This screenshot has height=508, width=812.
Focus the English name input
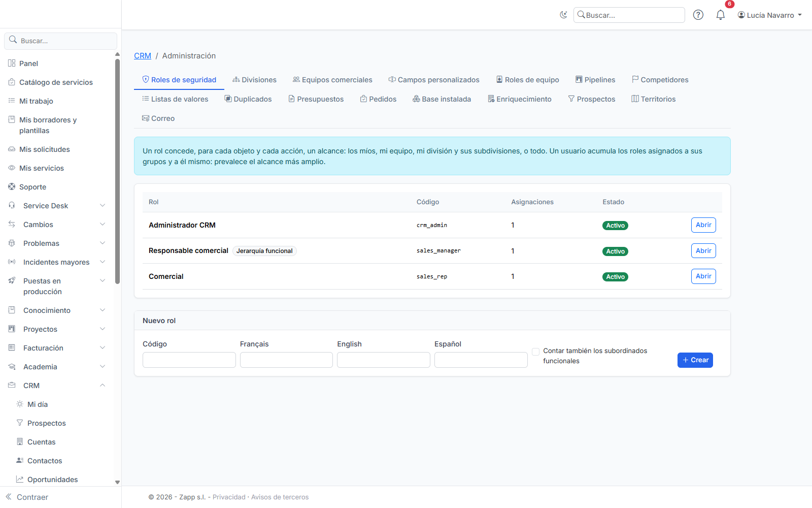[x=384, y=360]
